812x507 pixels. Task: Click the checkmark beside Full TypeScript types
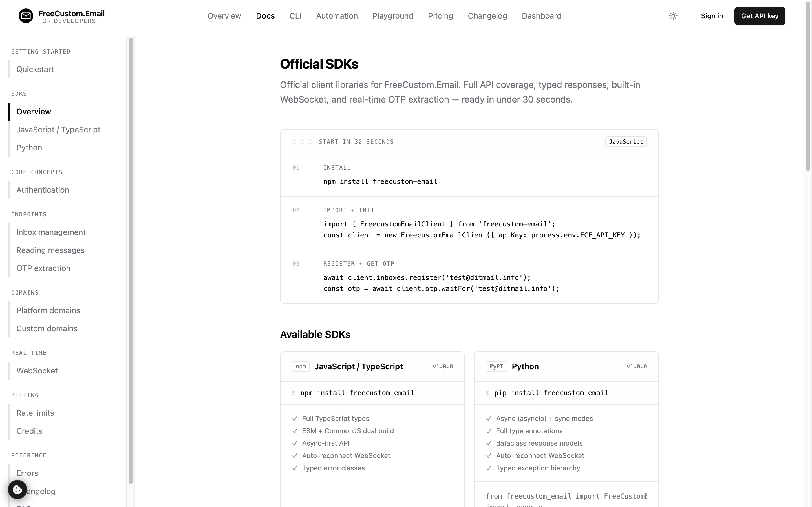tap(295, 419)
